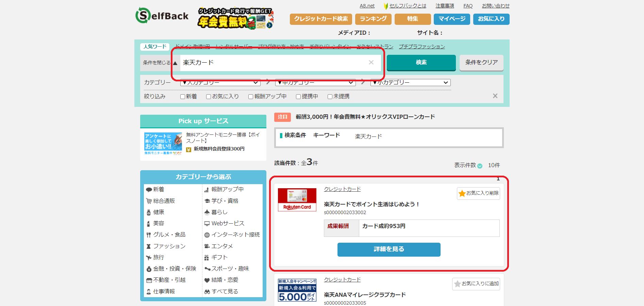Open the ランキング tab
The height and width of the screenshot is (306, 644).
(x=373, y=19)
